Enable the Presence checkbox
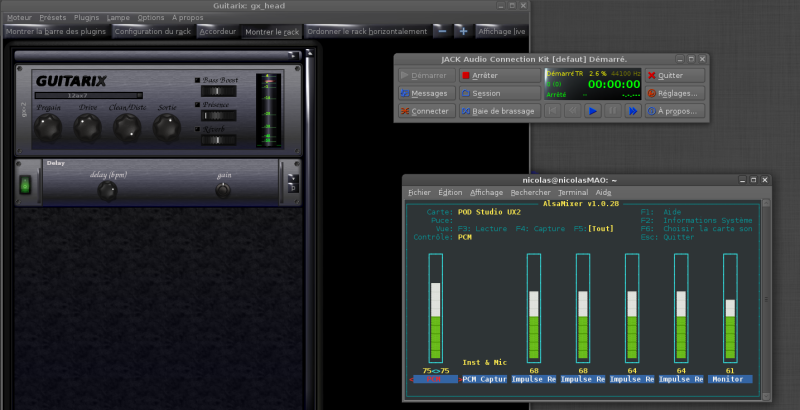The height and width of the screenshot is (410, 800). pyautogui.click(x=198, y=103)
